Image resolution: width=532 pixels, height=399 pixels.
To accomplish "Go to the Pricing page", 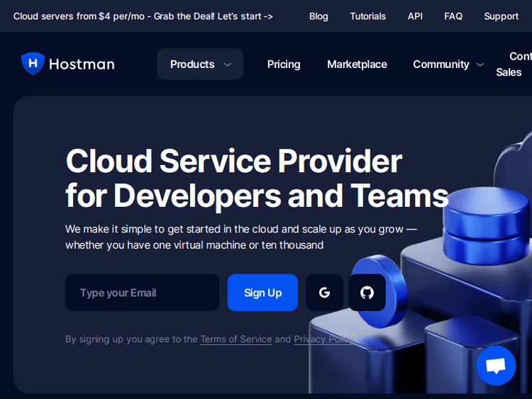I will [284, 64].
